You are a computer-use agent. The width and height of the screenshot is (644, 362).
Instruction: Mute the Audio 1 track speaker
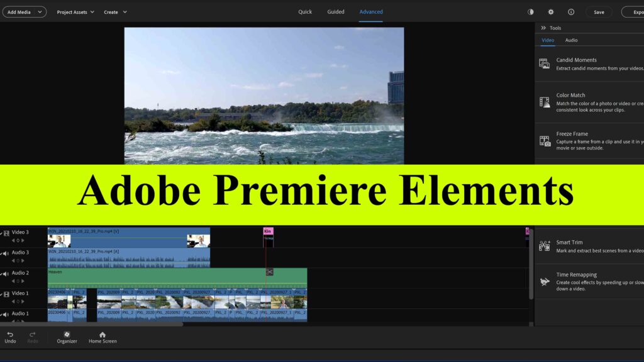[6, 314]
